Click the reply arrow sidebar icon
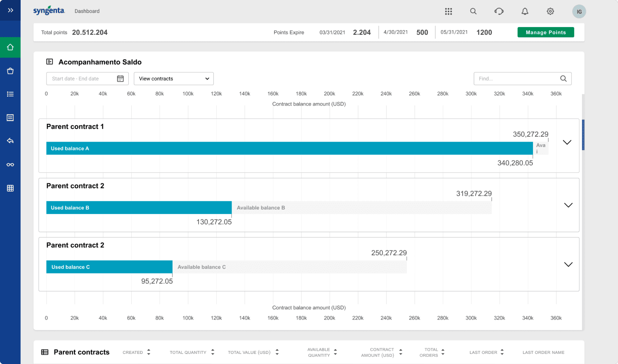 click(11, 141)
